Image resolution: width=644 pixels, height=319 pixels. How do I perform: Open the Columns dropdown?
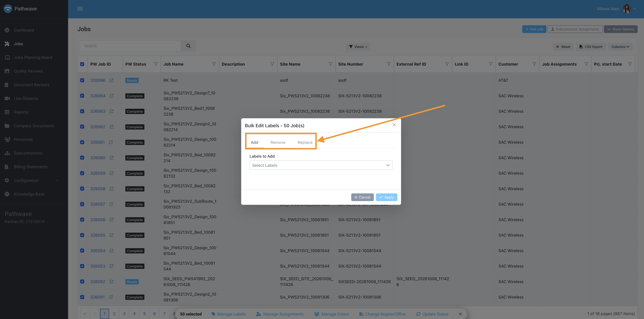point(620,47)
